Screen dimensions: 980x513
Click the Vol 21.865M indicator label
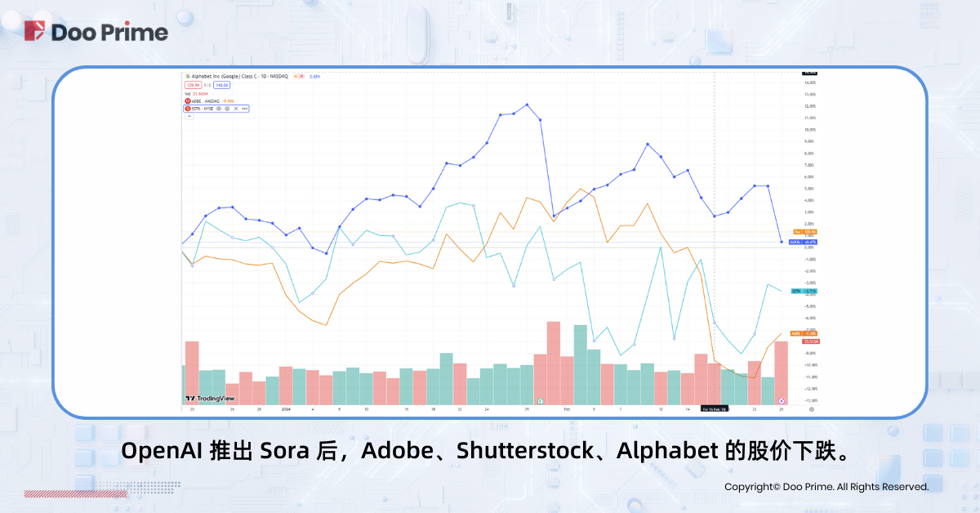[x=198, y=93]
